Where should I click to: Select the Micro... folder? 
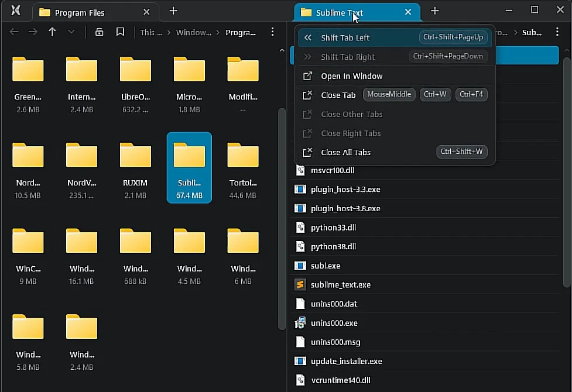(189, 82)
